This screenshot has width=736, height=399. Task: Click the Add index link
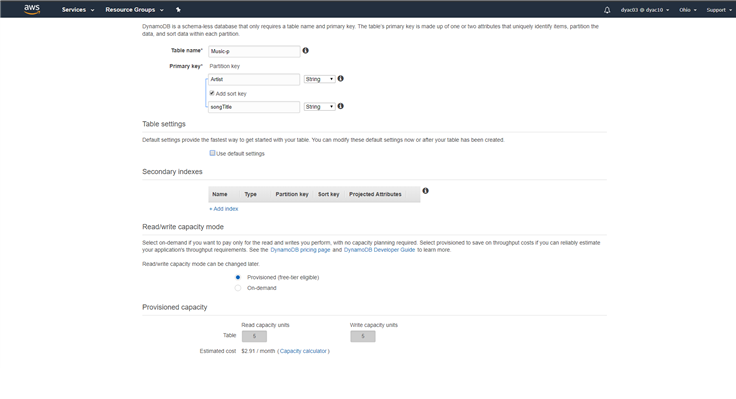[x=224, y=209]
